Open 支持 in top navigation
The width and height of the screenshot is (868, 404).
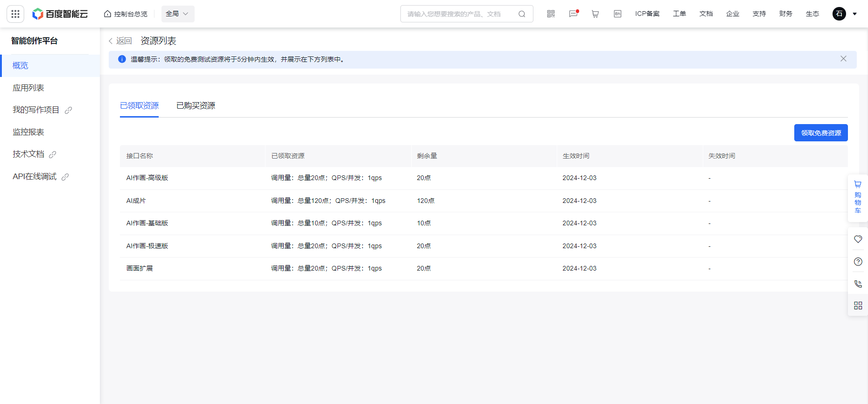[x=759, y=14]
